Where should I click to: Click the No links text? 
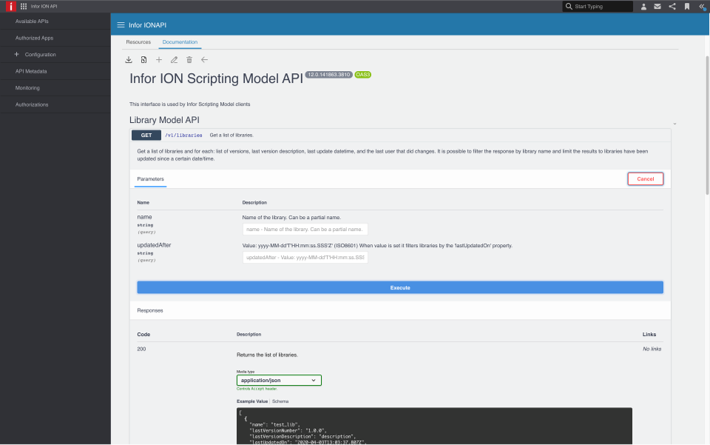tap(652, 349)
